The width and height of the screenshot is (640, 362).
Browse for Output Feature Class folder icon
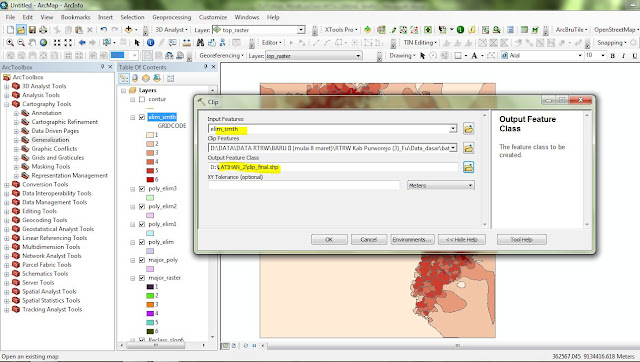click(469, 167)
